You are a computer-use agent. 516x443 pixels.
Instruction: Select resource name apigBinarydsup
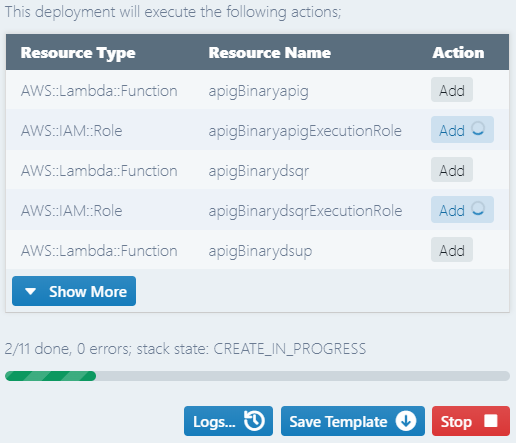[260, 251]
